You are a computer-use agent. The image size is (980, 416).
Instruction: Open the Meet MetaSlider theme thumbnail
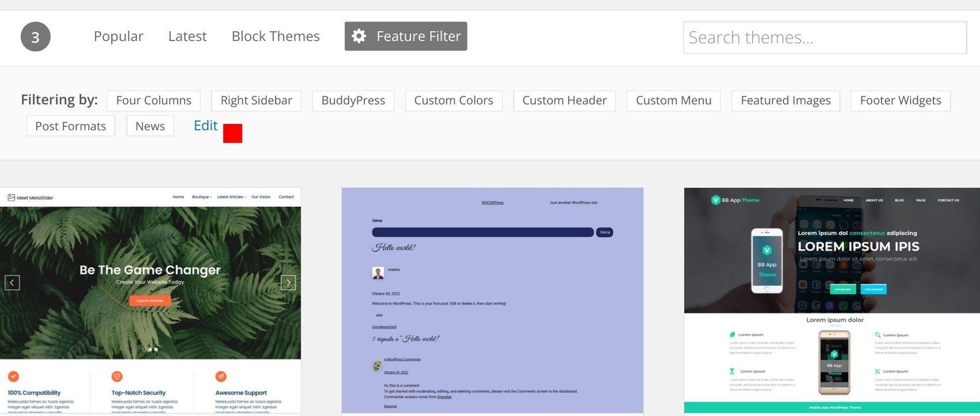[150, 301]
